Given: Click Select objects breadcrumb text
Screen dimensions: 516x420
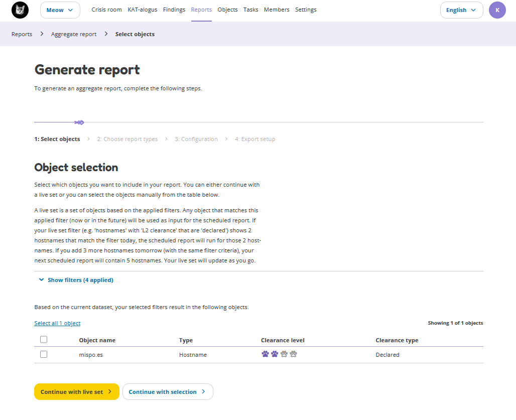Looking at the screenshot, I should point(135,34).
